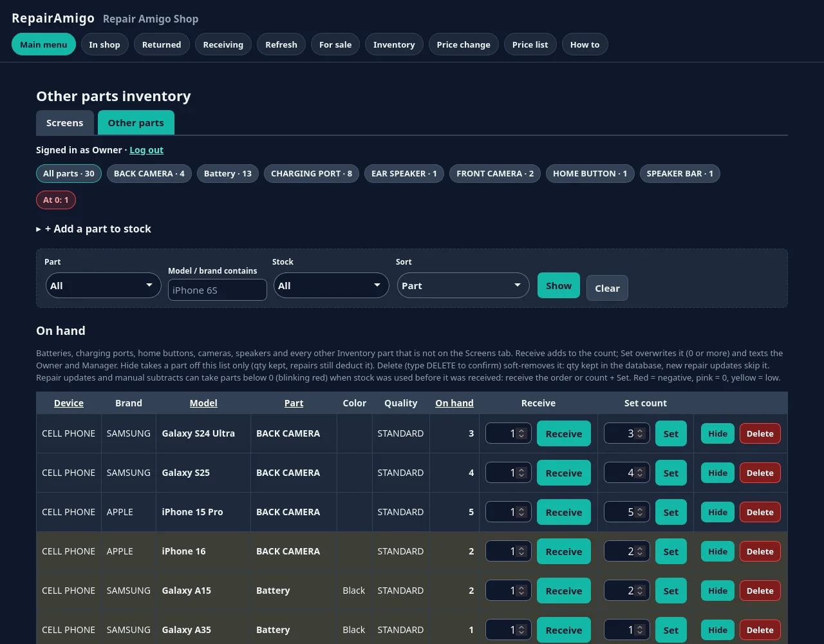Delete the iPhone 16 back camera part
Screen dimensions: 824x644
[760, 551]
